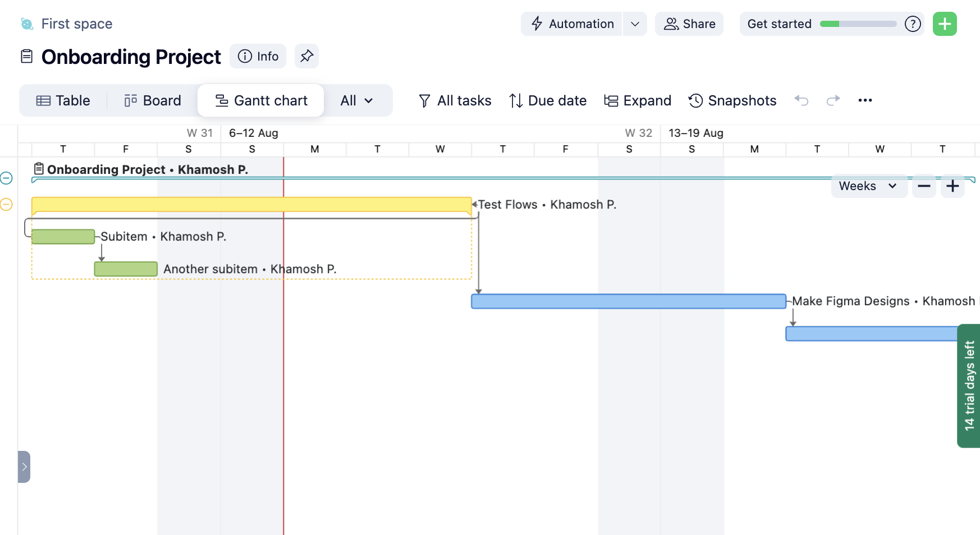Open the All views dropdown
980x535 pixels.
[x=356, y=100]
